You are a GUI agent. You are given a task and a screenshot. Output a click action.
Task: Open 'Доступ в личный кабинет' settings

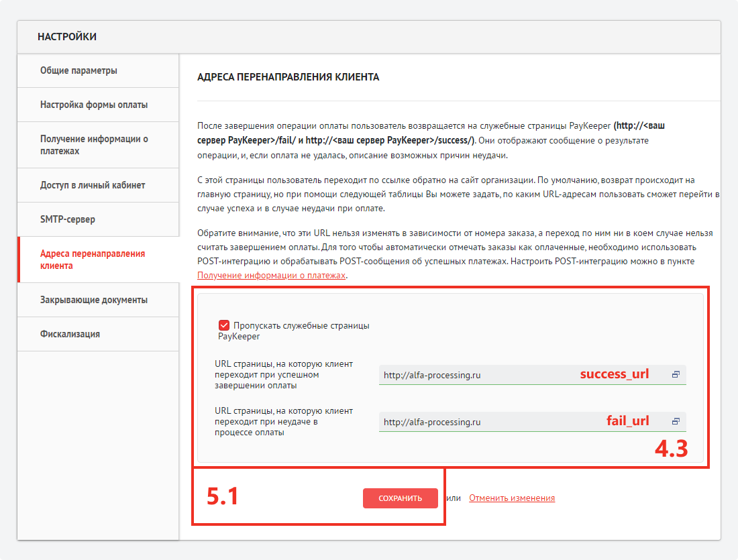point(93,185)
